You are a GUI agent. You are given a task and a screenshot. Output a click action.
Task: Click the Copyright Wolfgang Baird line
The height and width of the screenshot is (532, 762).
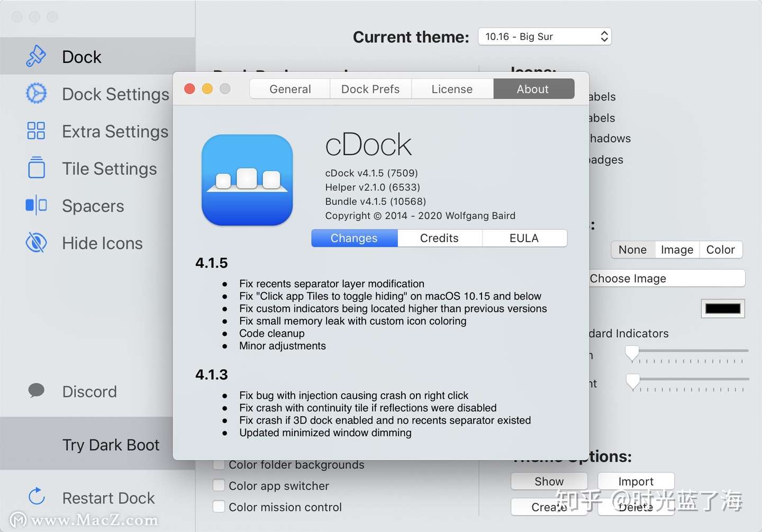[x=420, y=215]
